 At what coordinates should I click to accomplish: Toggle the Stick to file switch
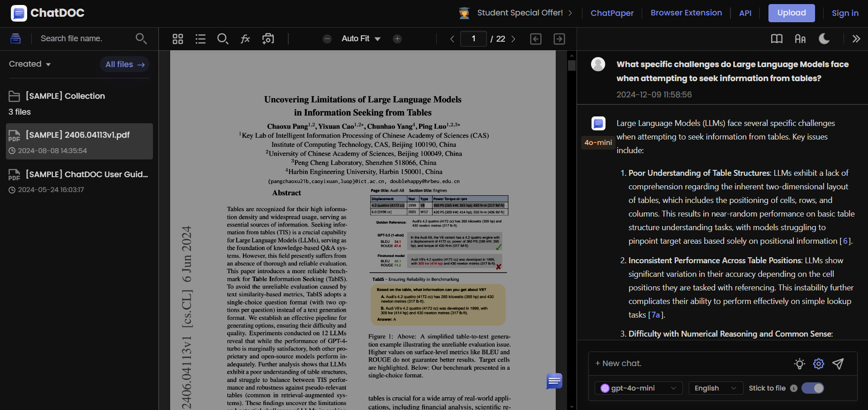(x=813, y=388)
